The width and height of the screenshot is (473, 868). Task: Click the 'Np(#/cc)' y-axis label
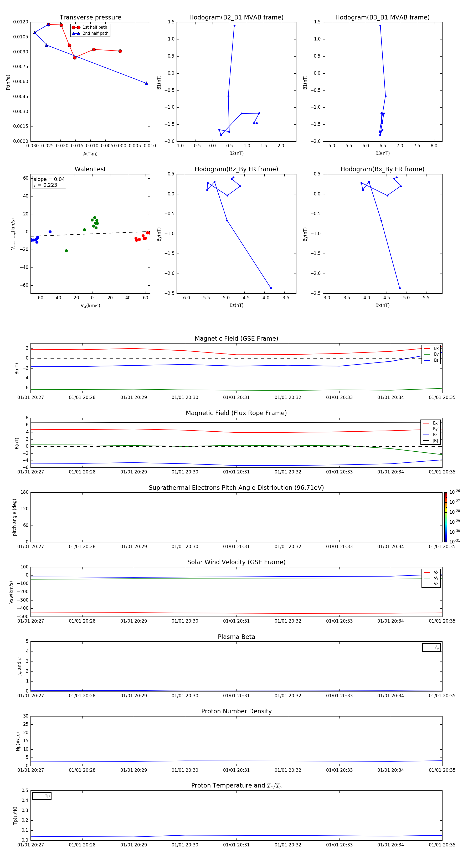pos(18,741)
